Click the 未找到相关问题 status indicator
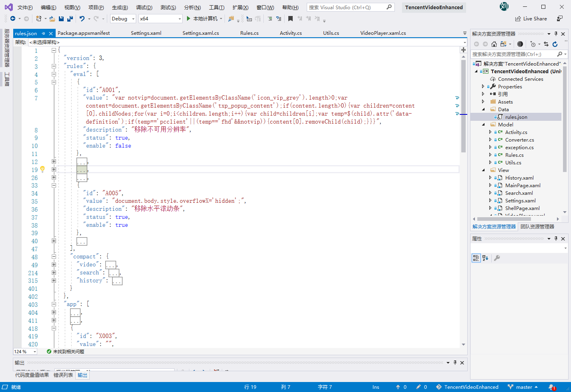 click(65, 352)
